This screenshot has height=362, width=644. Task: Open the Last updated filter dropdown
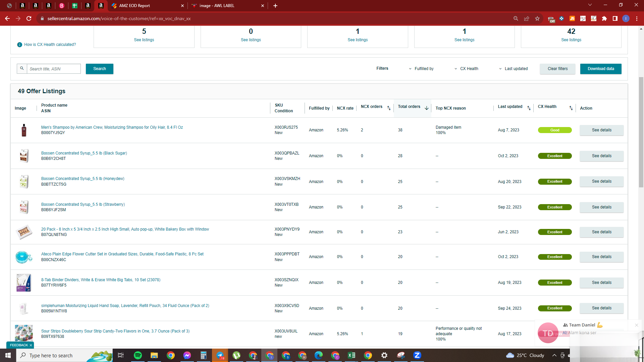(513, 69)
